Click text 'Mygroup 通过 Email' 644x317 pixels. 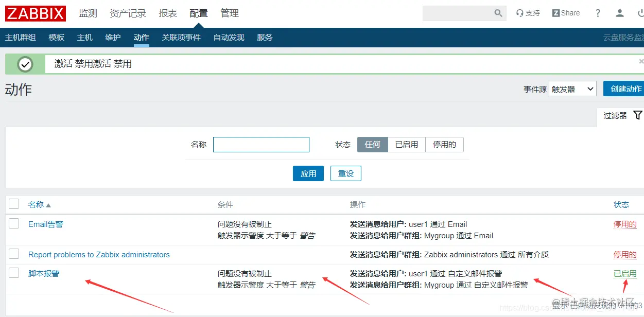click(459, 235)
